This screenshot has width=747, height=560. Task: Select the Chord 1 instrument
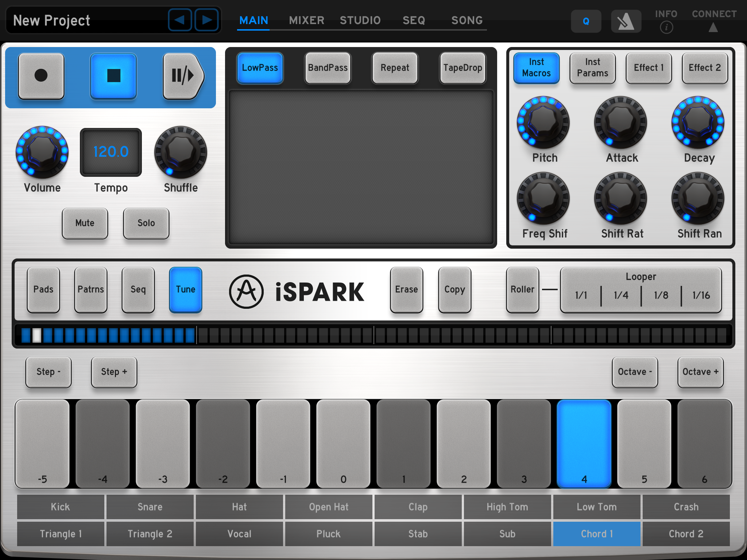(597, 534)
